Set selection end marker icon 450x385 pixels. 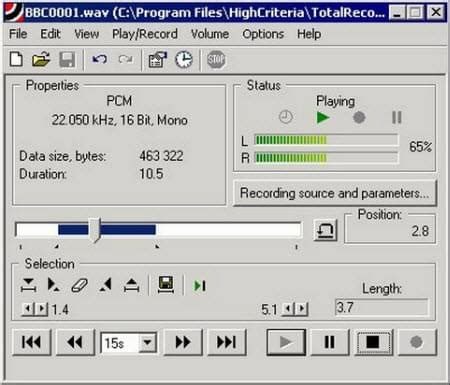click(106, 285)
